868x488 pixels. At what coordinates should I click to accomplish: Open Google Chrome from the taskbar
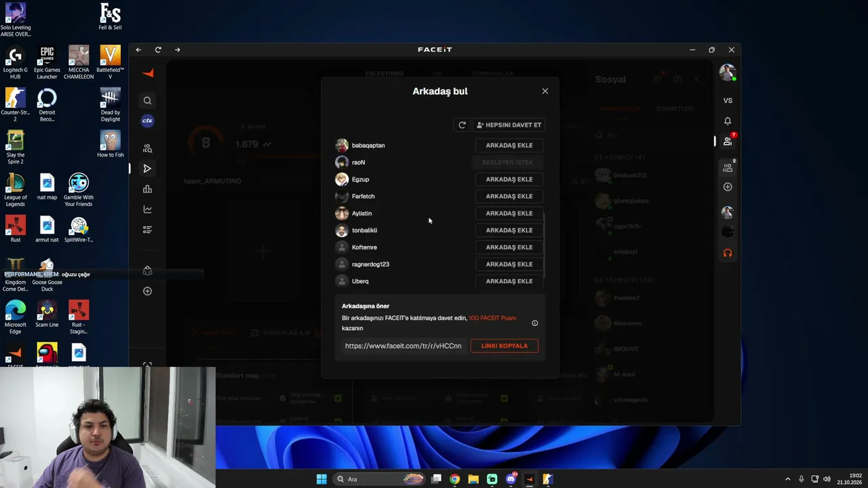tap(454, 479)
